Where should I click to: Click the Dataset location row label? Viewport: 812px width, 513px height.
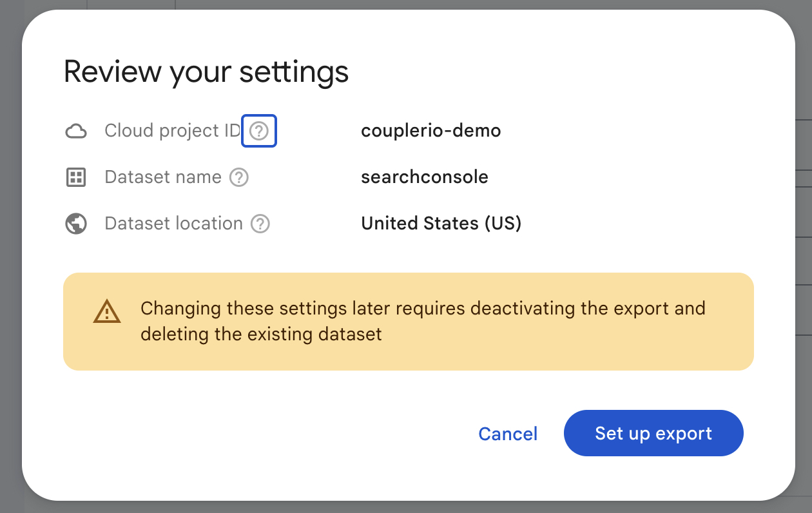coord(174,223)
